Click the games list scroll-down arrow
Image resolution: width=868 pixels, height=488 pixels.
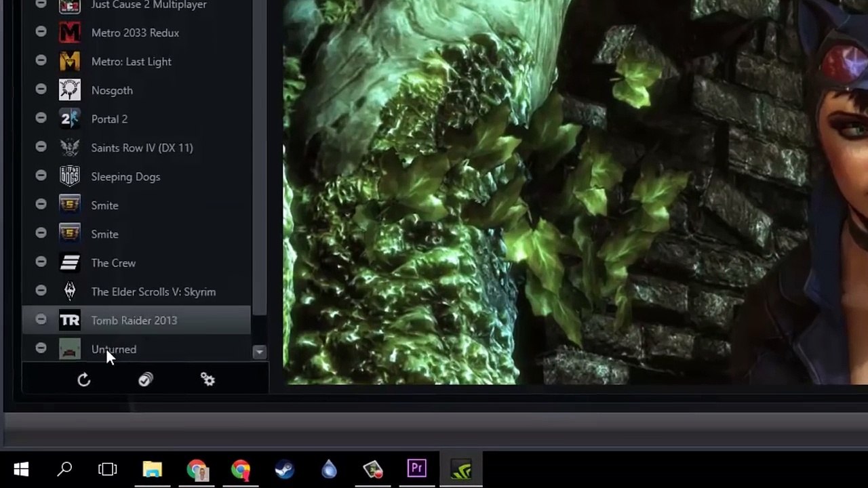[x=259, y=352]
